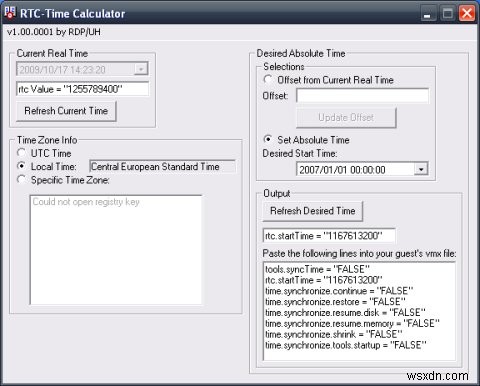Screen dimensions: 480x386
Task: Click the rtc.startTime line in vmx output box
Action: 324,280
